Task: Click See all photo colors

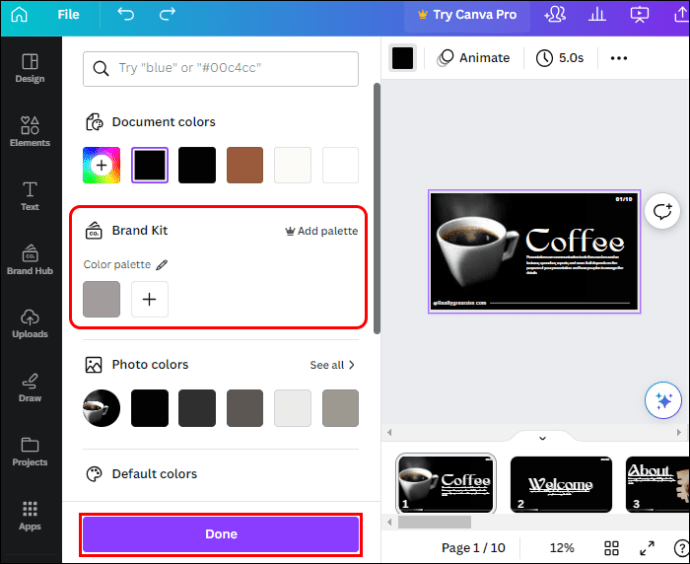Action: (327, 365)
